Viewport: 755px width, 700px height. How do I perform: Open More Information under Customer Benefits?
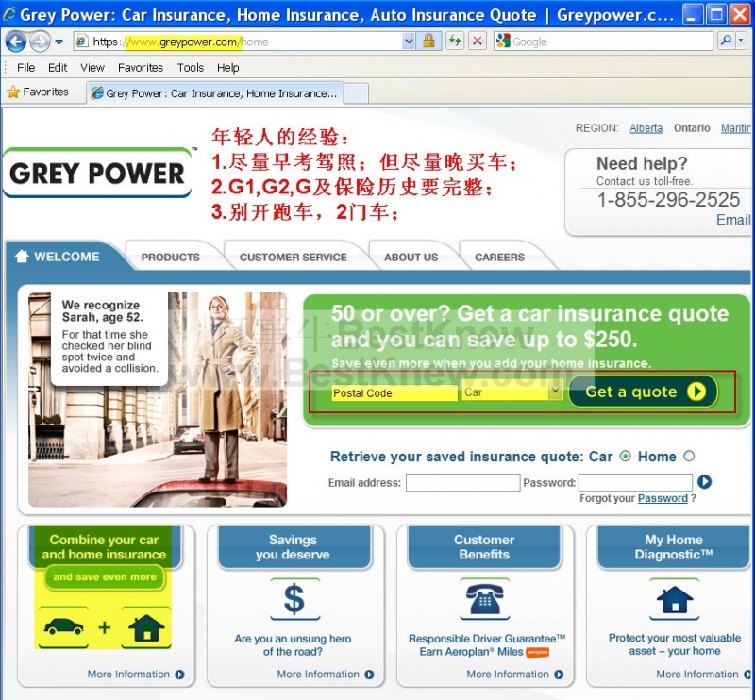click(x=515, y=674)
